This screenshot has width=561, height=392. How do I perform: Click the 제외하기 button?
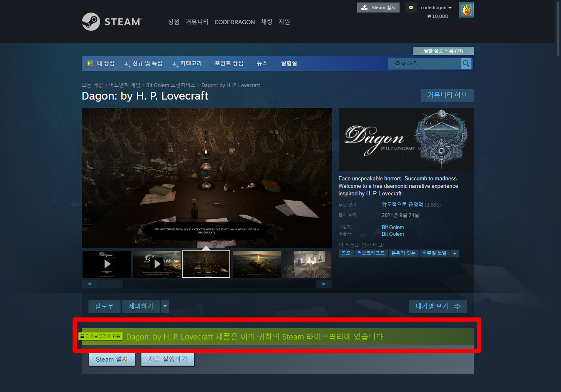141,306
